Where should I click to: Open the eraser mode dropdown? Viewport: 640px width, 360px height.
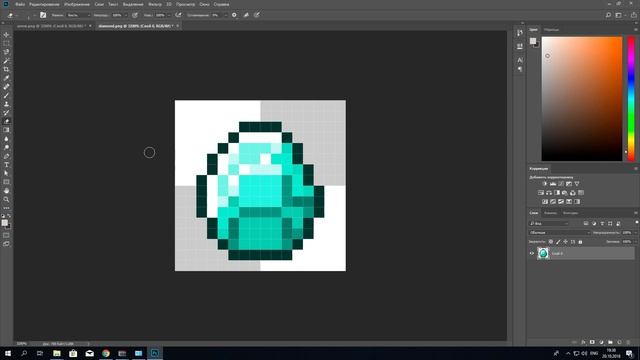pyautogui.click(x=79, y=15)
